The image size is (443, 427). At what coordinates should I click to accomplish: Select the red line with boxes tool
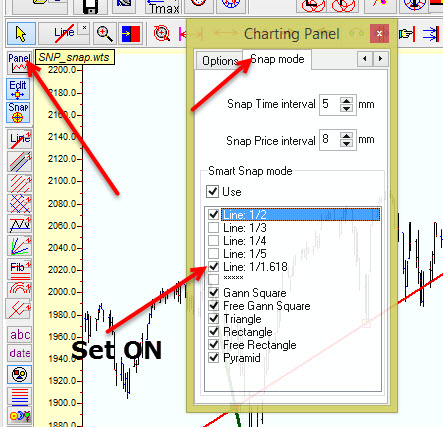point(19,308)
